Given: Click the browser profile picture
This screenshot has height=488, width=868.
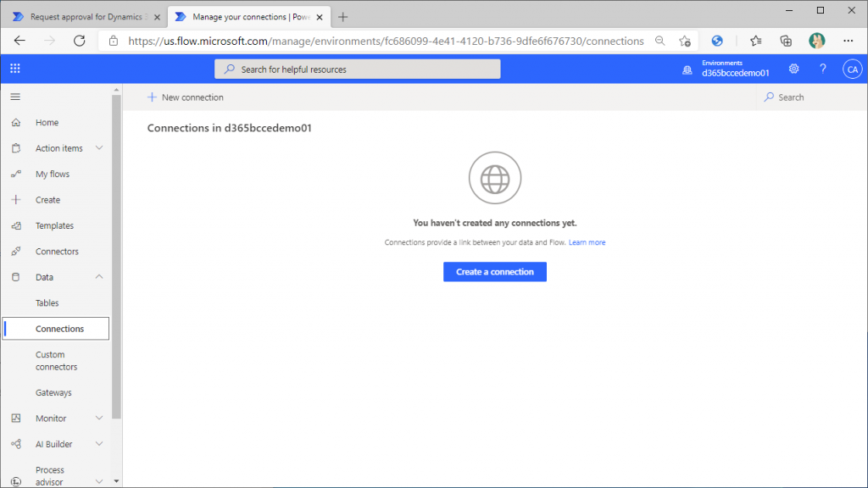Looking at the screenshot, I should click(x=816, y=41).
